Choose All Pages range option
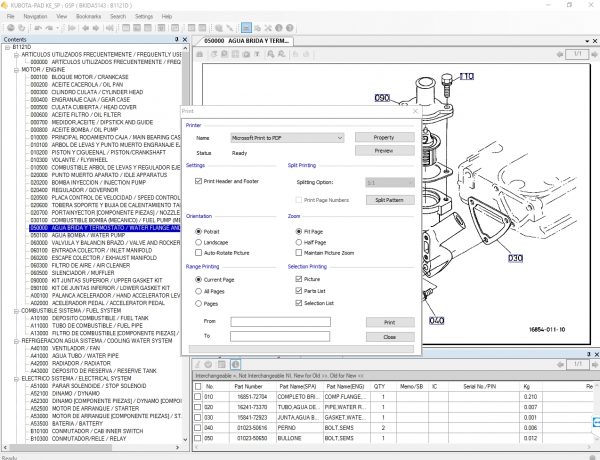 point(198,291)
